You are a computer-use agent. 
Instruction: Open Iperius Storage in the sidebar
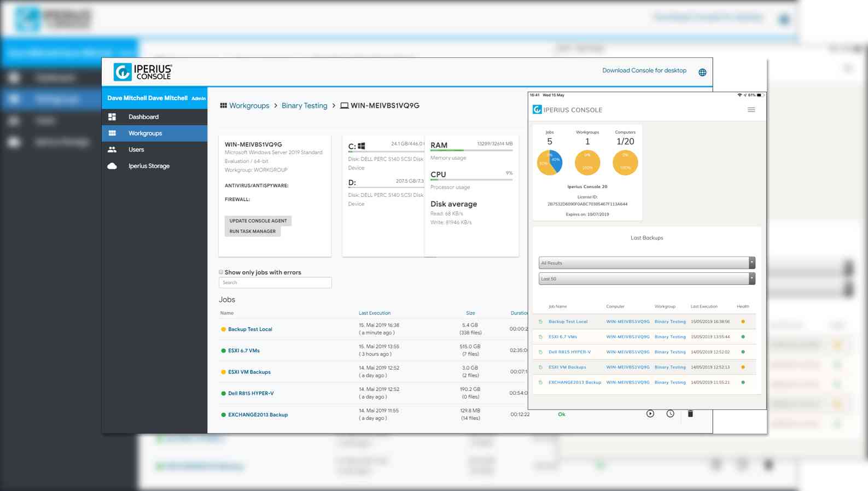click(x=149, y=166)
